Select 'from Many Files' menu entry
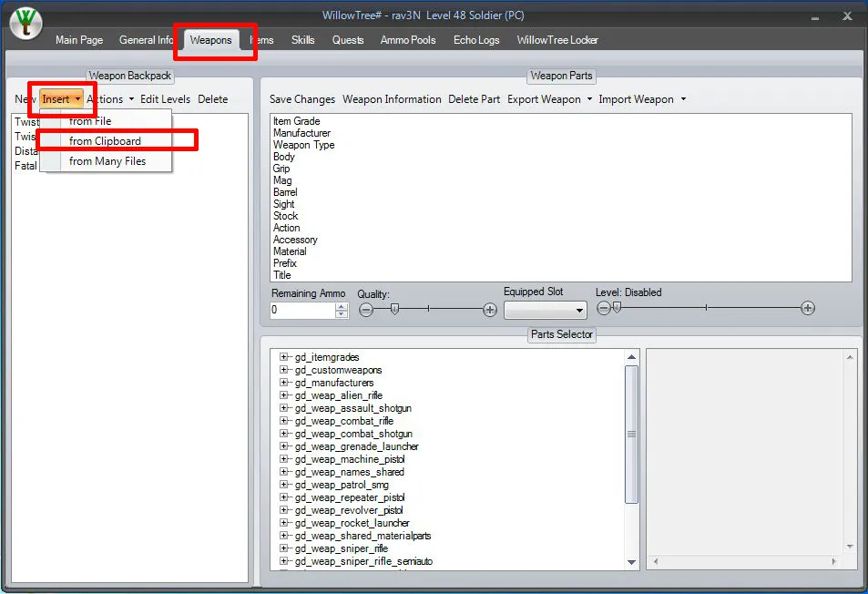This screenshot has height=594, width=868. [x=107, y=161]
